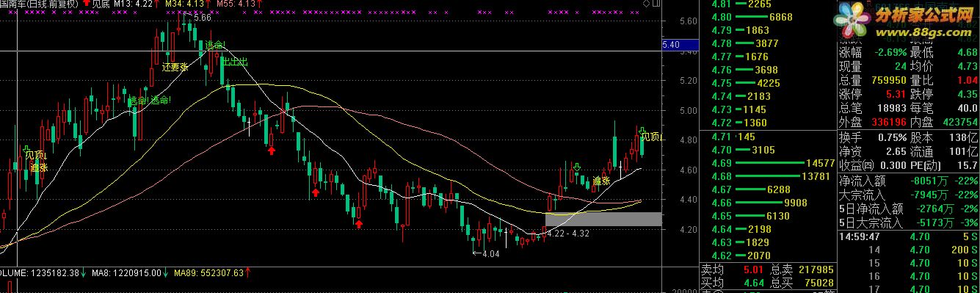Select the 14:59:47 trade tick row
Image resolution: width=980 pixels, height=293 pixels.
click(909, 236)
